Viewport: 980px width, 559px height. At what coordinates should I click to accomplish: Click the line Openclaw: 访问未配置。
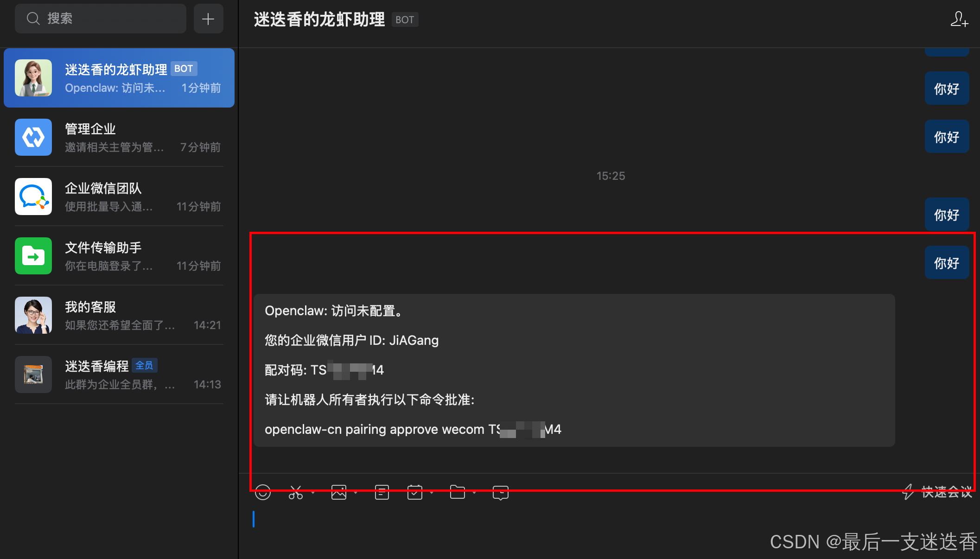(x=334, y=311)
